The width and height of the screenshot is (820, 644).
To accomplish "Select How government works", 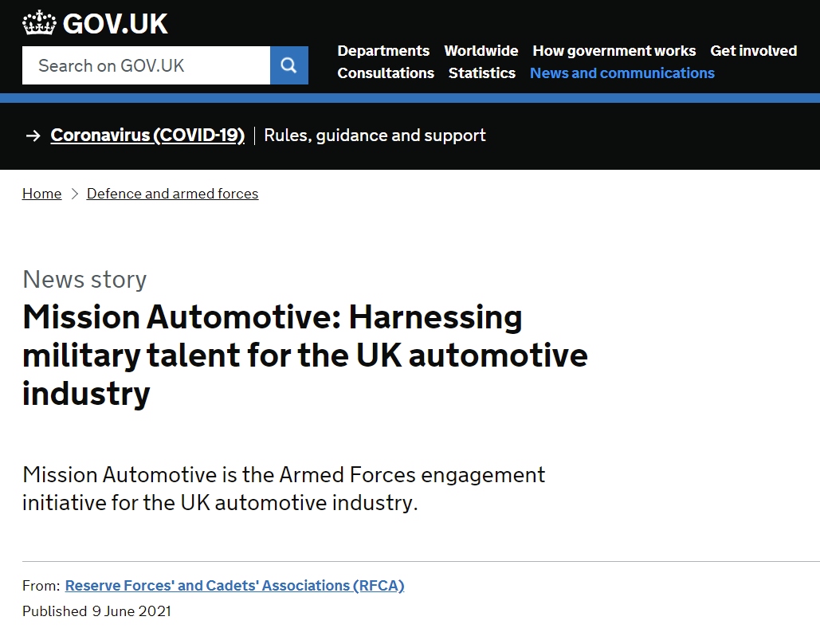I will pyautogui.click(x=614, y=50).
